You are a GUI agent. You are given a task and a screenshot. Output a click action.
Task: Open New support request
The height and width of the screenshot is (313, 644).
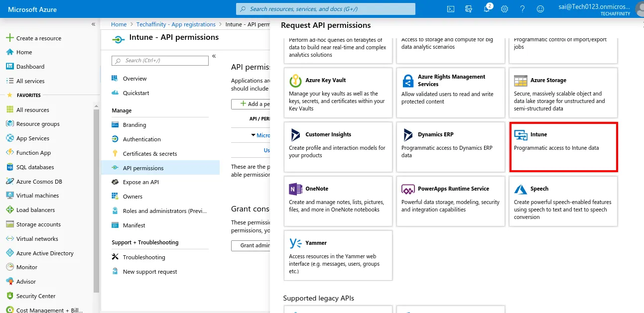point(144,272)
